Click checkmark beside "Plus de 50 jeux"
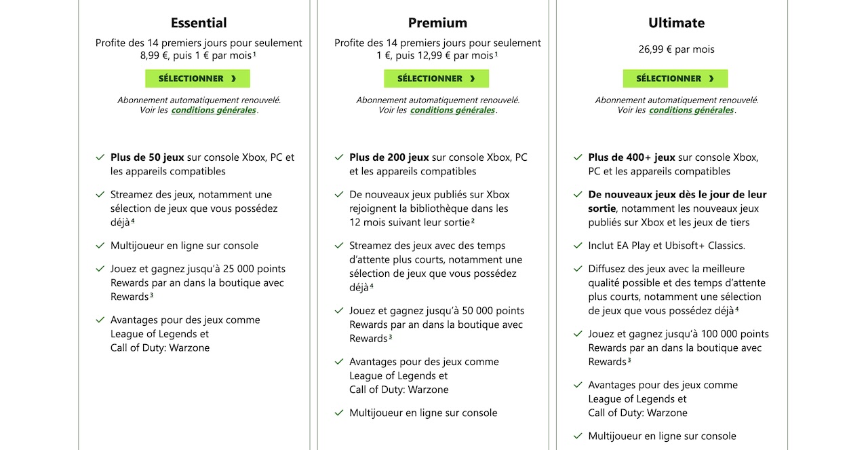Screen dimensions: 868x450 click(x=100, y=157)
